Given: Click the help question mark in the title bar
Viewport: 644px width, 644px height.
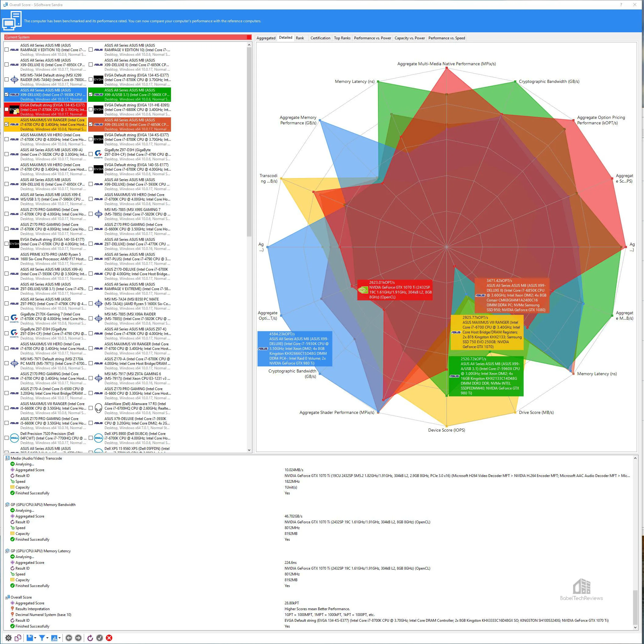Looking at the screenshot, I should point(621,5).
